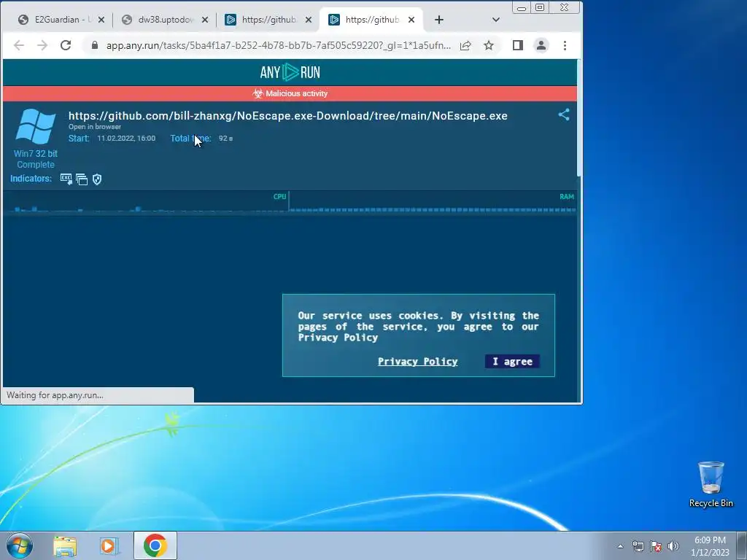
Task: Click the RAM usage graph
Action: pos(433,202)
